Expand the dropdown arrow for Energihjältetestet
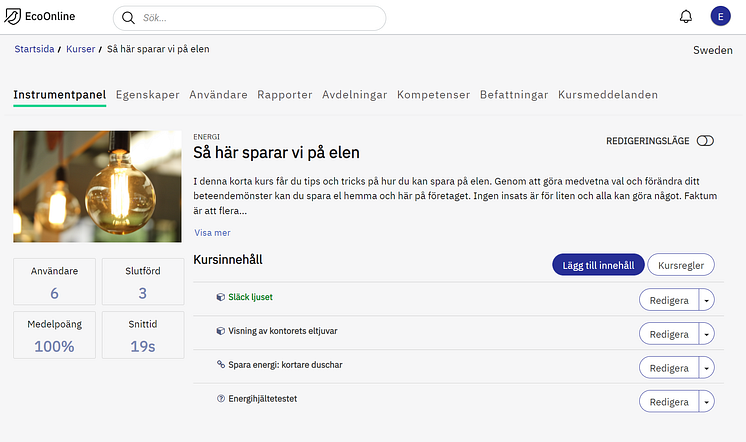The width and height of the screenshot is (746, 442). (707, 402)
